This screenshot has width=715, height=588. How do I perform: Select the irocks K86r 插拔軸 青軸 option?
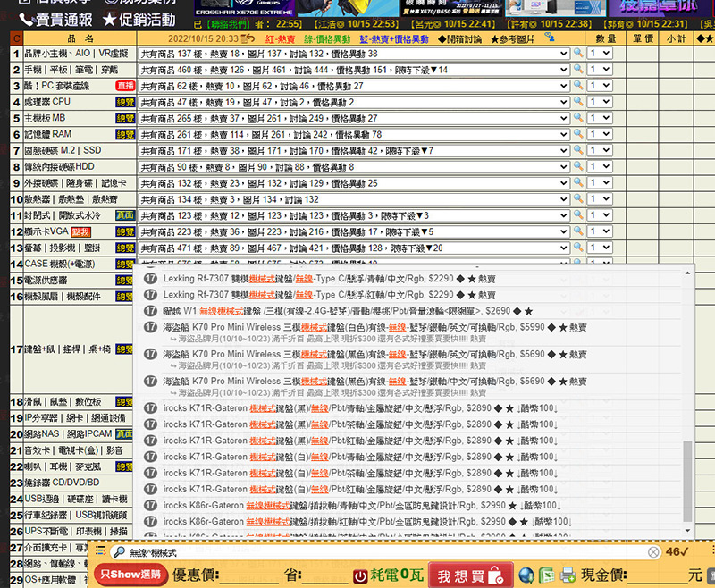pos(412,506)
